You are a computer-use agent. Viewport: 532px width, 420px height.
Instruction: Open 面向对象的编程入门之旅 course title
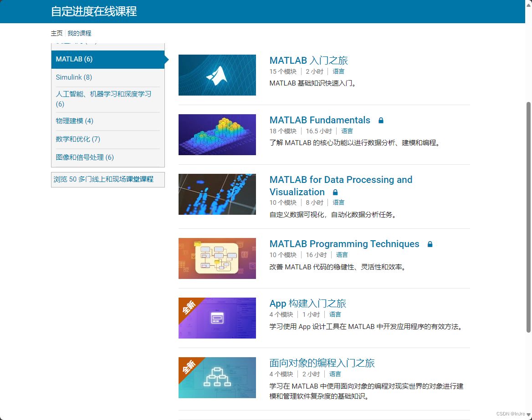pos(322,363)
